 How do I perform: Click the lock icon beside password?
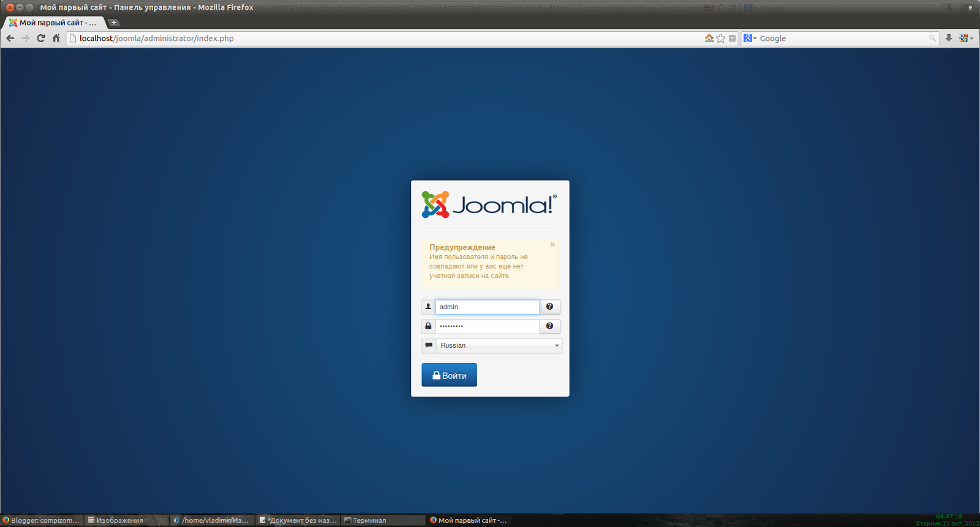(428, 326)
